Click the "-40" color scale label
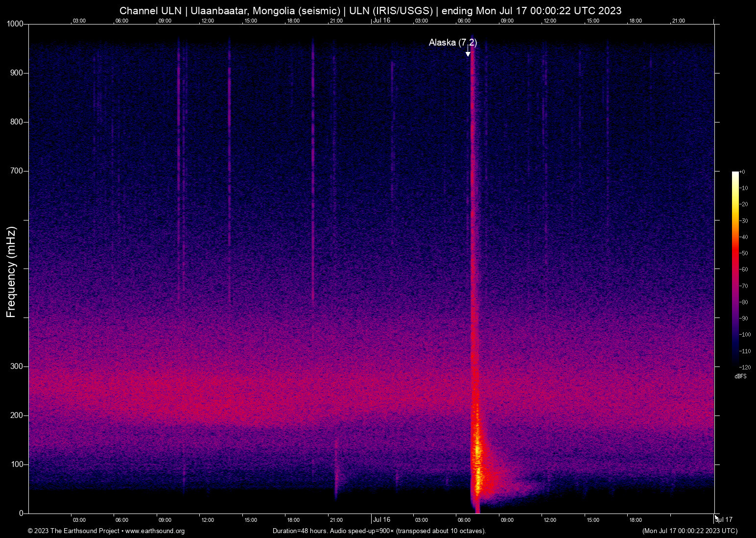756x538 pixels. point(744,237)
